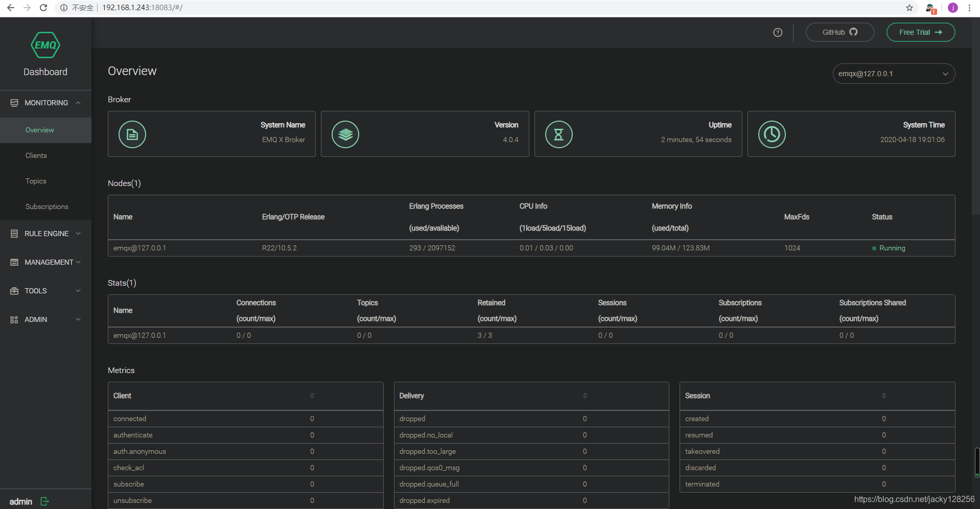Click the auth.anonymous metric row

pyautogui.click(x=246, y=451)
